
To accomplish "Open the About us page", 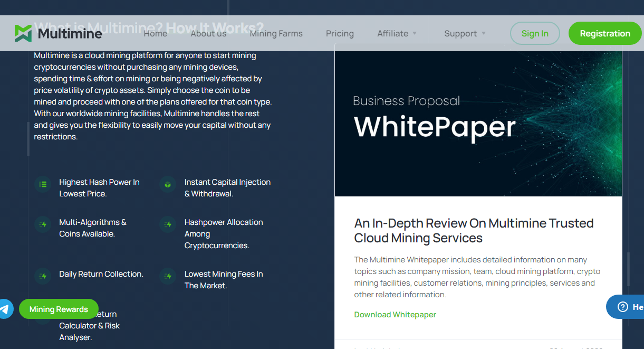I will (x=208, y=33).
